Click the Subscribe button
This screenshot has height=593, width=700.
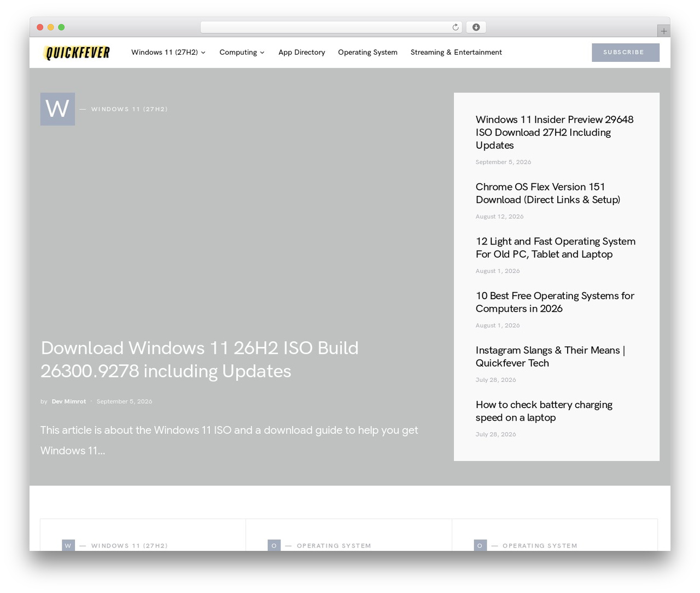626,53
